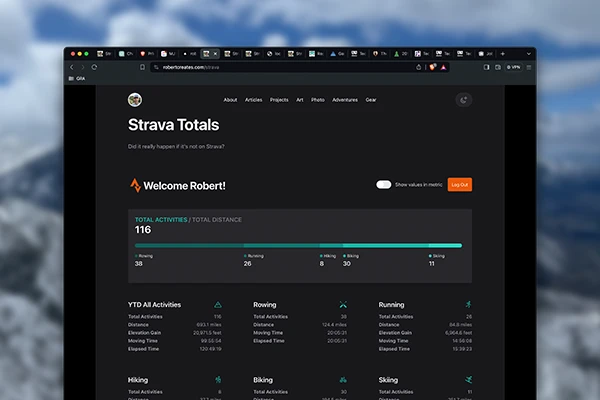Click the Running figure icon
Screen dimensions: 600x400
[468, 304]
